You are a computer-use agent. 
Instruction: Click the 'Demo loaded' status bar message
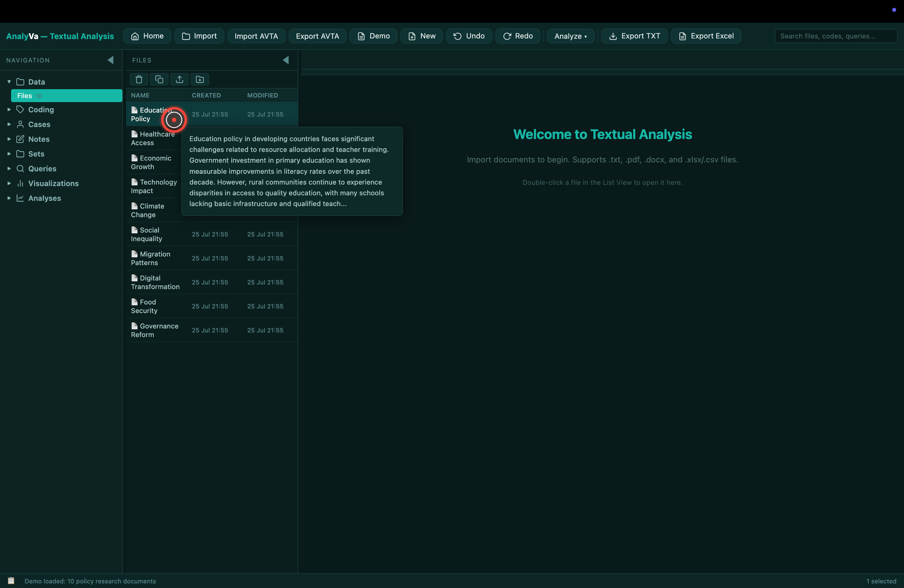pyautogui.click(x=90, y=581)
